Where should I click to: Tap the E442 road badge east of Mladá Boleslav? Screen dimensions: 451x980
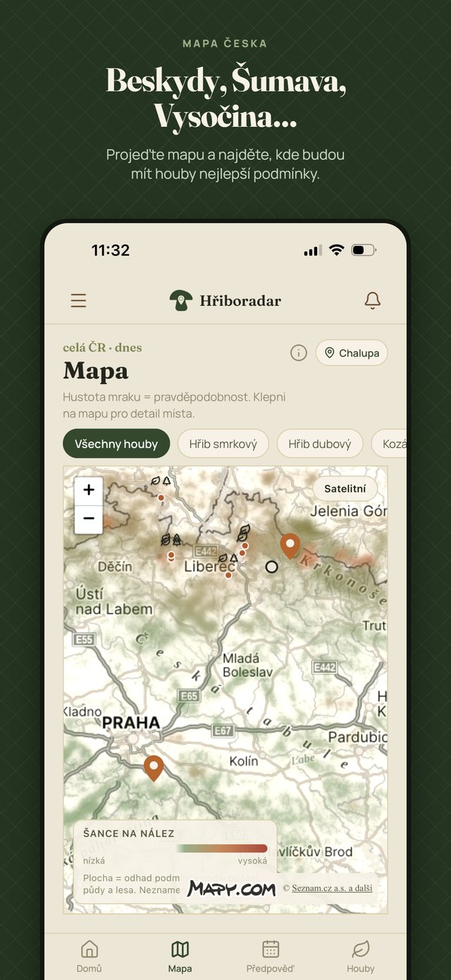click(x=325, y=667)
